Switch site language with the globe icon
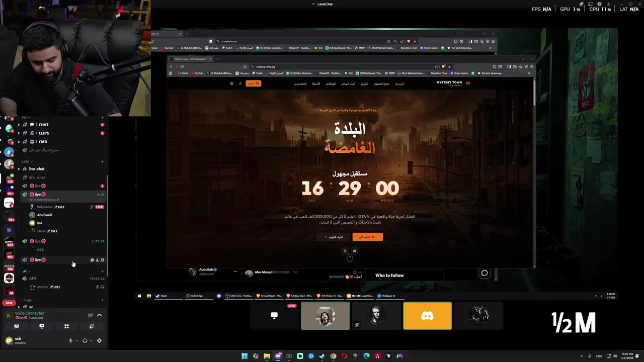This screenshot has height=362, width=644. click(231, 83)
